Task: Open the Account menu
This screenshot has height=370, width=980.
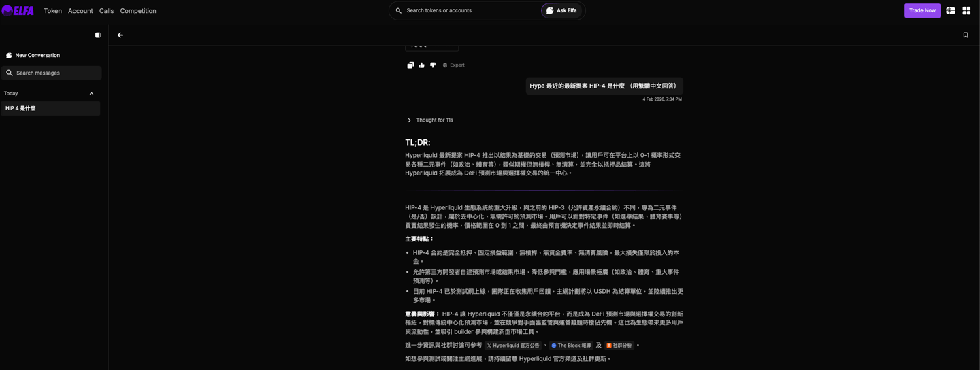Action: tap(80, 11)
